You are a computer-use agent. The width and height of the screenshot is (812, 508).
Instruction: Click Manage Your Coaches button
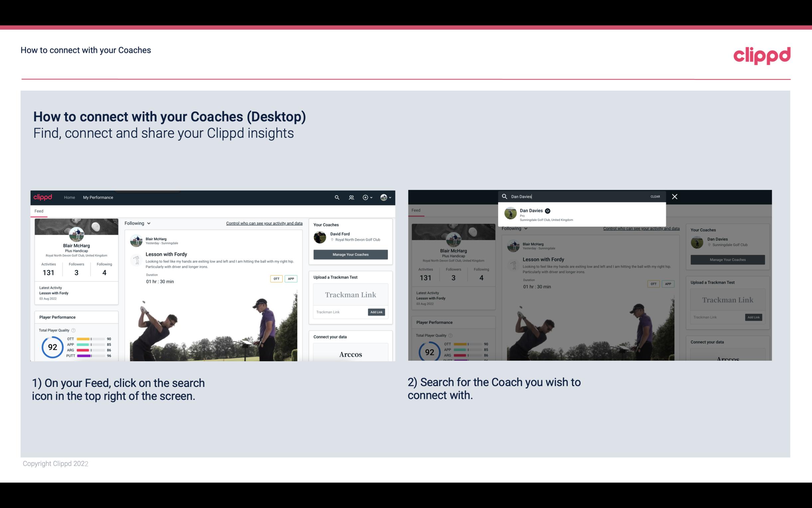350,254
